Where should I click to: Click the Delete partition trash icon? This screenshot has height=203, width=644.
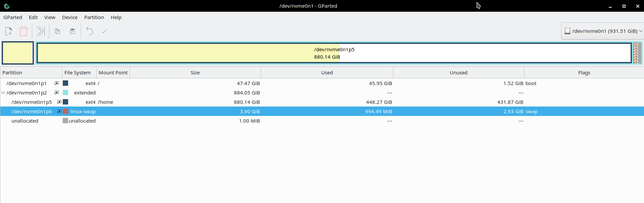coord(23,31)
